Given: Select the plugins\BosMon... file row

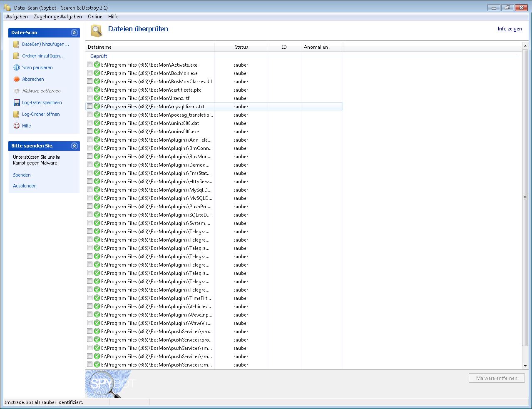Looking at the screenshot, I should pos(214,157).
